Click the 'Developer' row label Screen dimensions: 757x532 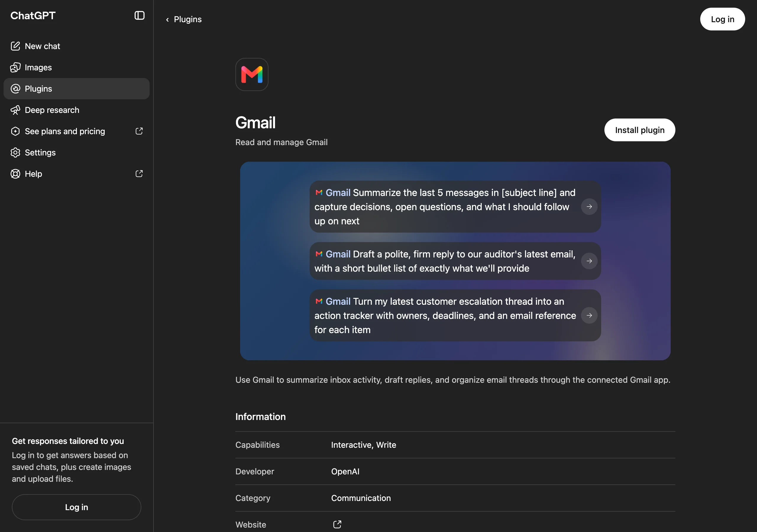[x=255, y=471]
